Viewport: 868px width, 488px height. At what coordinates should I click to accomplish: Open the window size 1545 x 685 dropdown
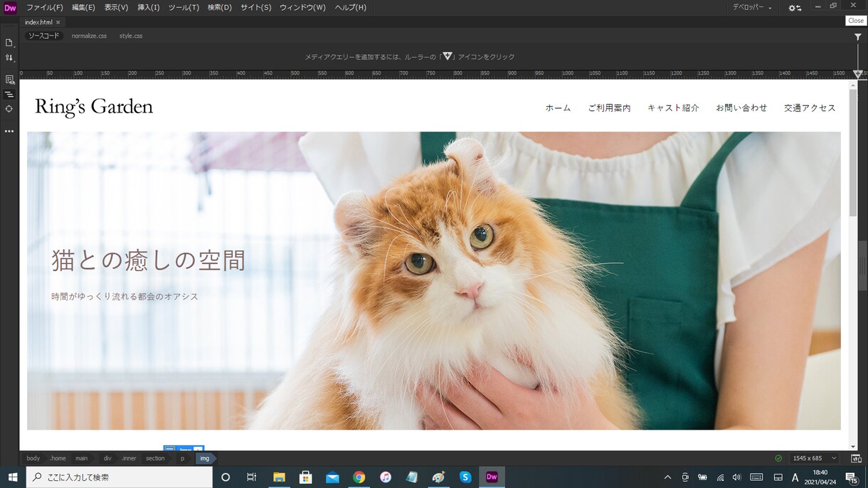[x=815, y=459]
